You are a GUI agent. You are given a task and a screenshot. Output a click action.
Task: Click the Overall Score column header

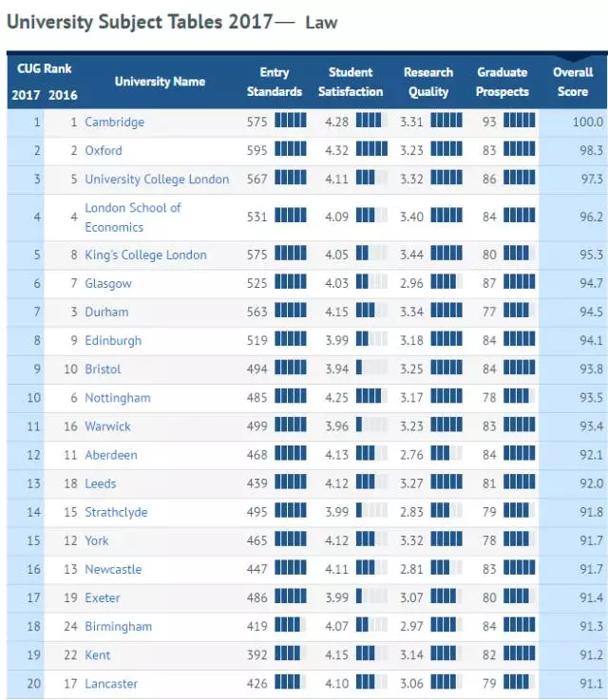point(573,82)
